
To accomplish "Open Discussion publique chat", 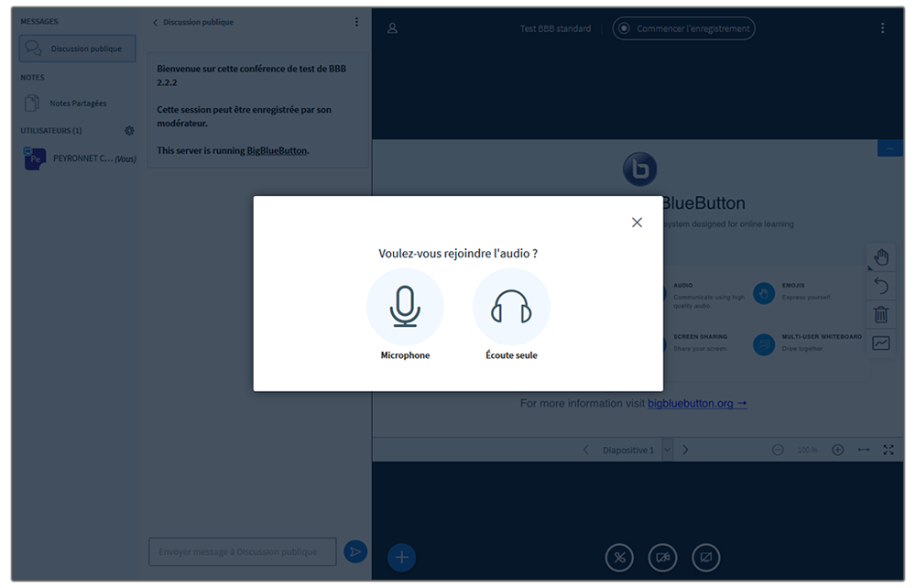I will point(77,49).
